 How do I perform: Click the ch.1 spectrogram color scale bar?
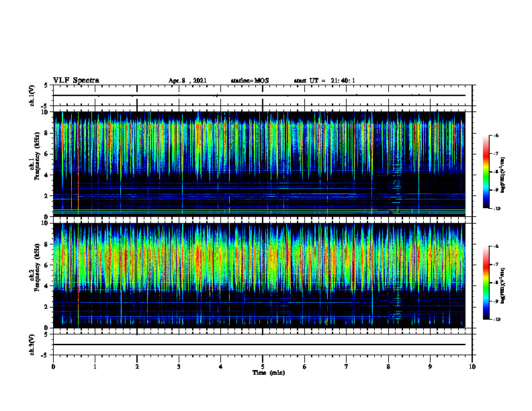[486, 172]
